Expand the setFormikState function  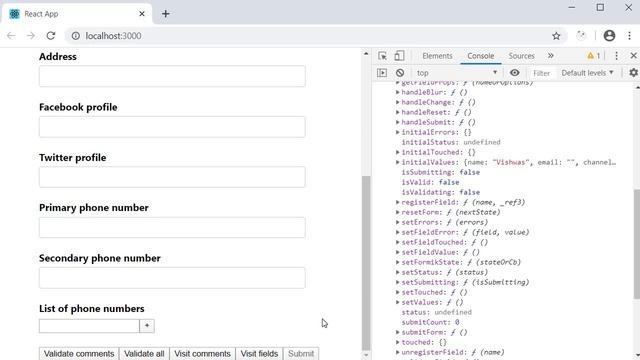click(x=398, y=262)
